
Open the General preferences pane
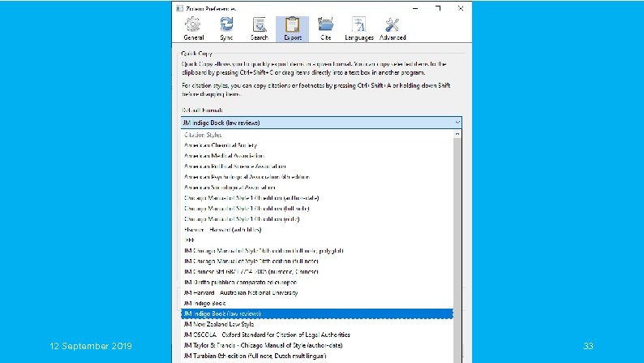point(194,28)
